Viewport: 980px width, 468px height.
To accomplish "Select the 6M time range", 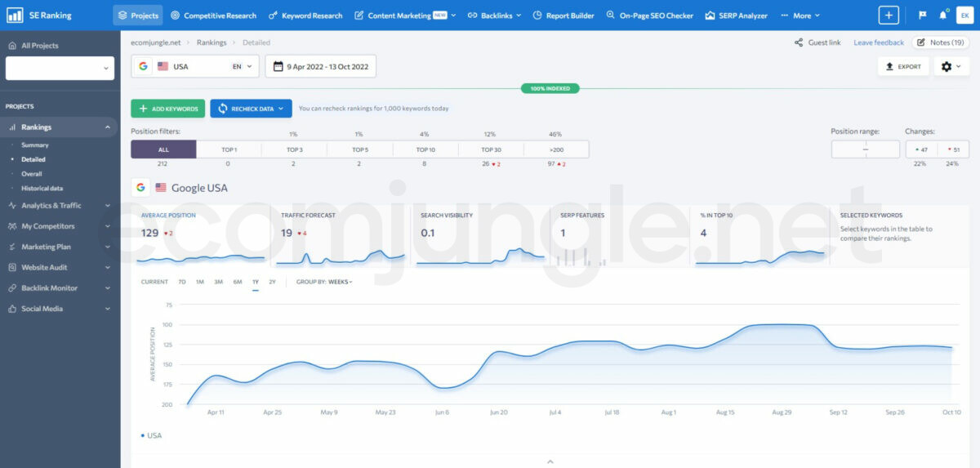I will [x=238, y=282].
